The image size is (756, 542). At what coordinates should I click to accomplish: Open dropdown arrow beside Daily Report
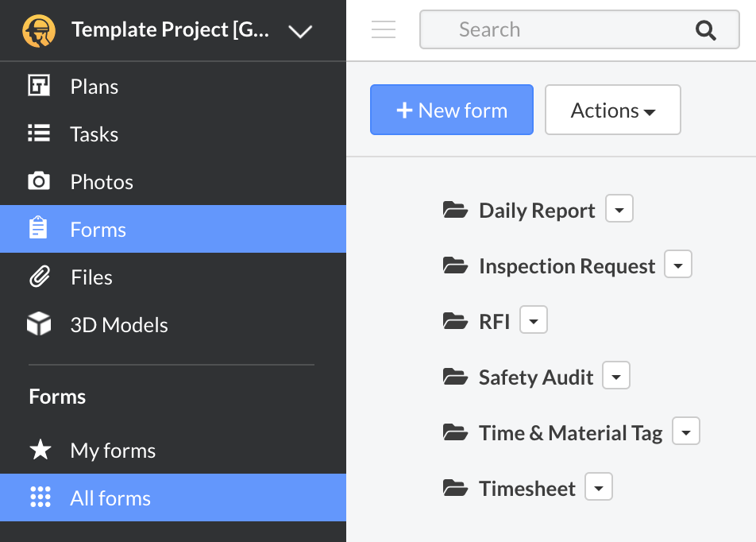tap(619, 210)
